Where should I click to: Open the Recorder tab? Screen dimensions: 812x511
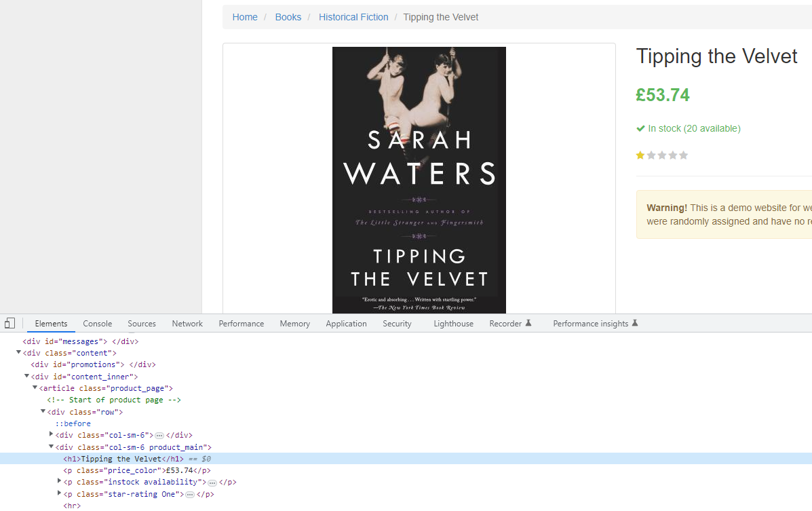510,324
